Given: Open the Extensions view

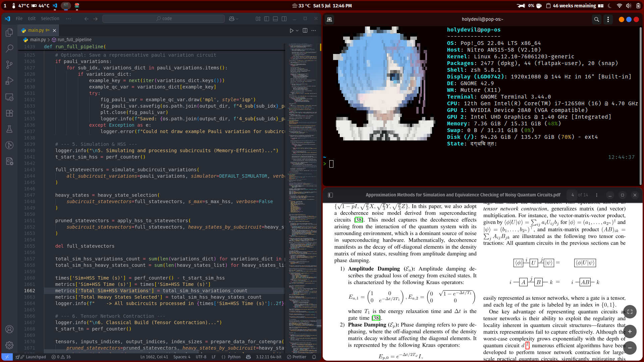Looking at the screenshot, I should (9, 113).
